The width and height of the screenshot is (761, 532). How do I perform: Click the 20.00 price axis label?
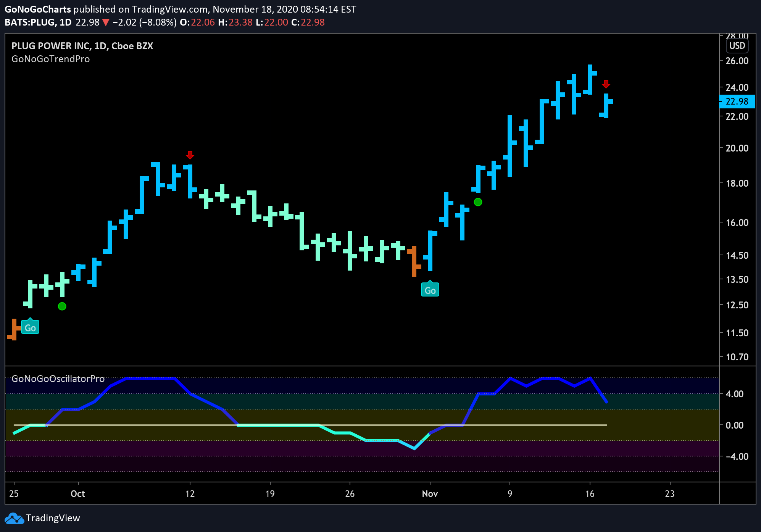coord(737,148)
